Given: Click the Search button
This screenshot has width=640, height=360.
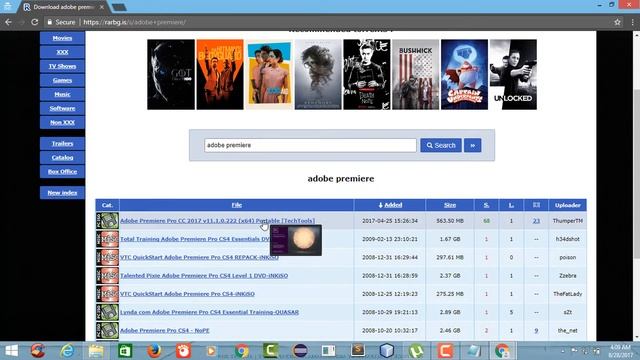Looking at the screenshot, I should 441,145.
